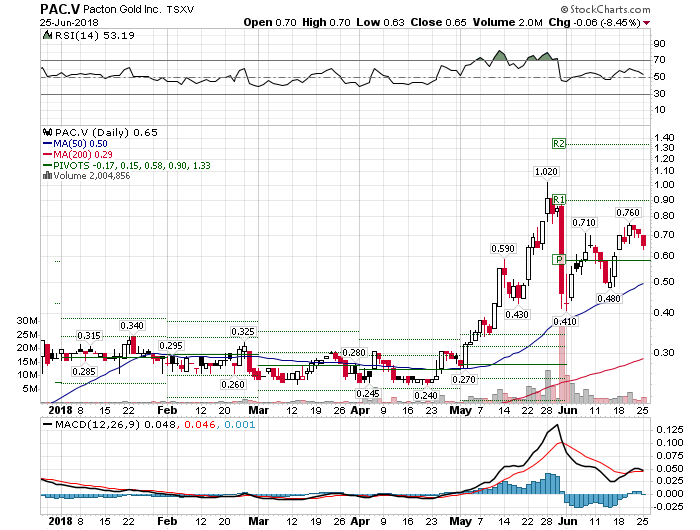
Task: Click the green P pivot marker
Action: [561, 259]
